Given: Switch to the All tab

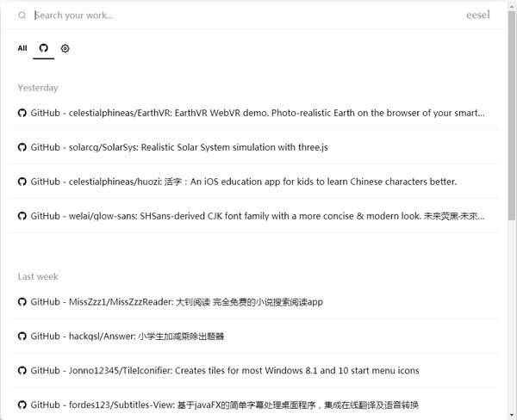Looking at the screenshot, I should pyautogui.click(x=22, y=48).
